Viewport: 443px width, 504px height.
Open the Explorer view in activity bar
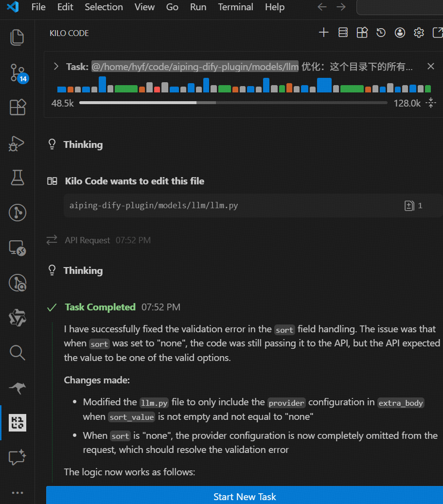18,37
